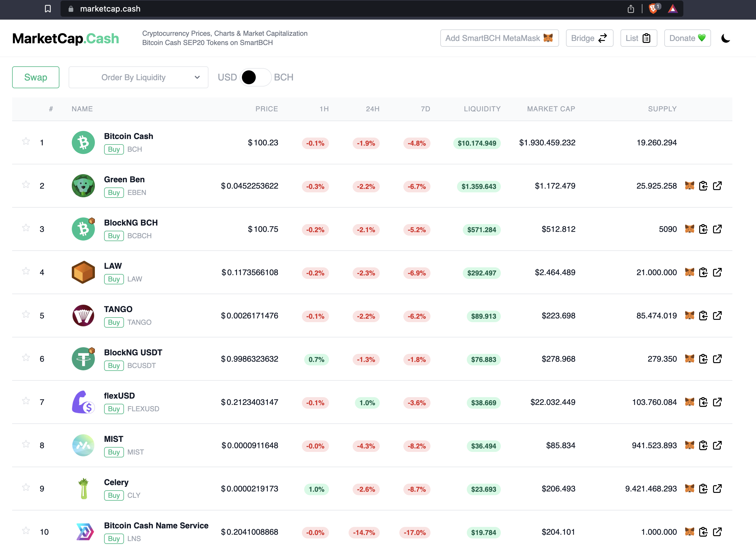Click the Donate button

[x=687, y=38]
